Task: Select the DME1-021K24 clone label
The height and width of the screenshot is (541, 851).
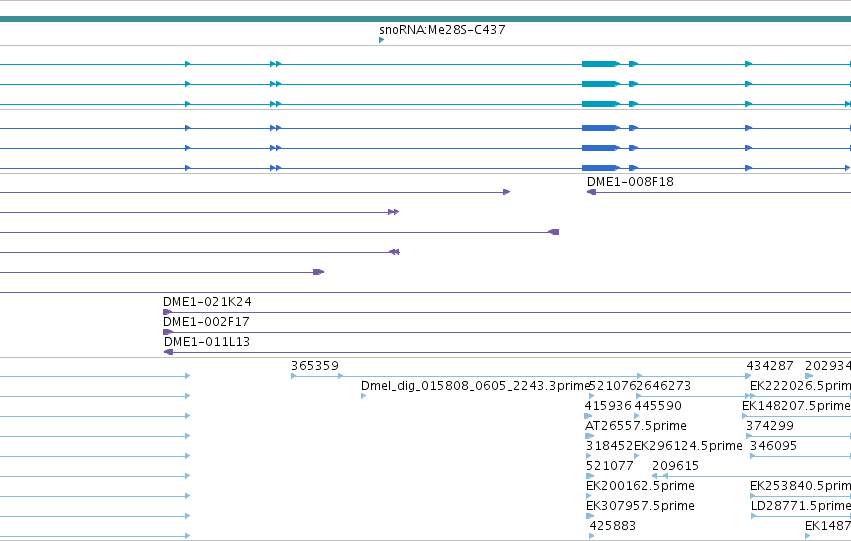Action: 207,302
